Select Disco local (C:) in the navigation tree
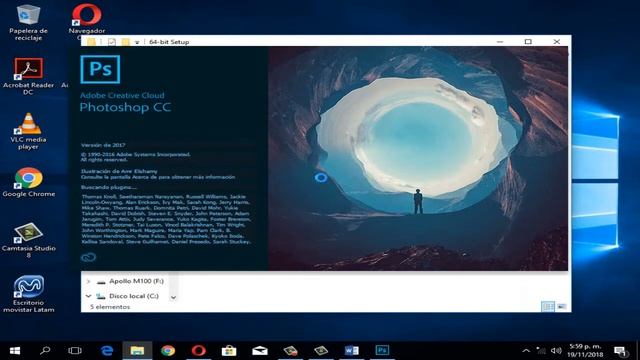 click(134, 296)
